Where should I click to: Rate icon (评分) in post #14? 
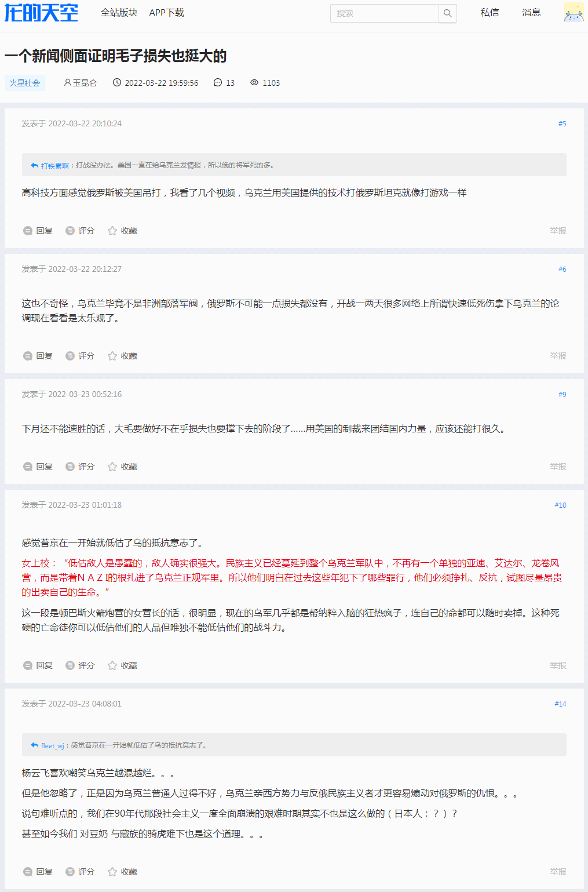70,872
